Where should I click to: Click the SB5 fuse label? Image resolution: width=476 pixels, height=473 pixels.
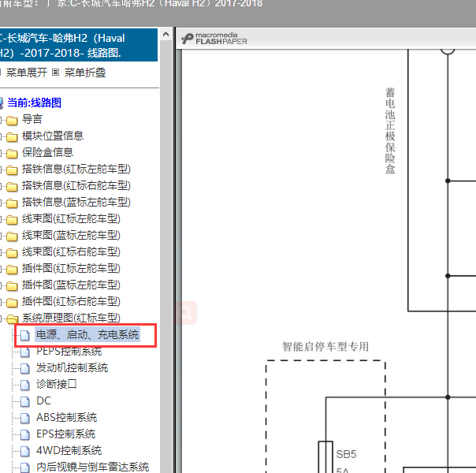pos(346,454)
